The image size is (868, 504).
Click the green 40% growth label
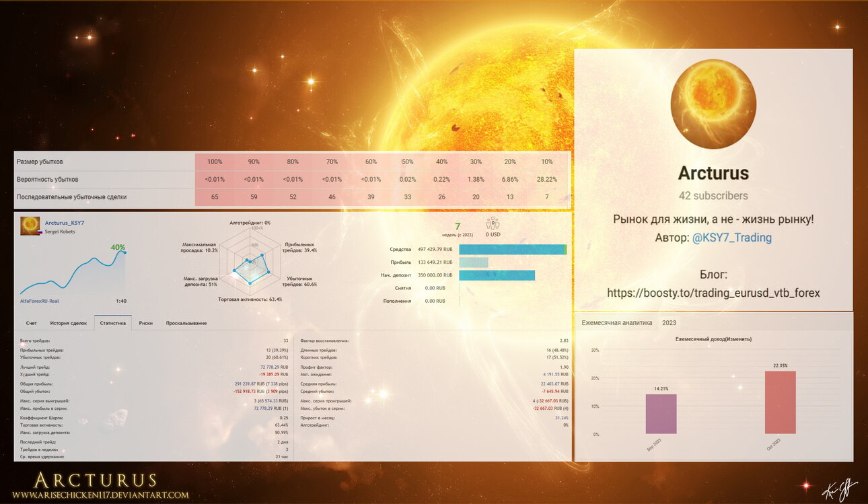(118, 247)
